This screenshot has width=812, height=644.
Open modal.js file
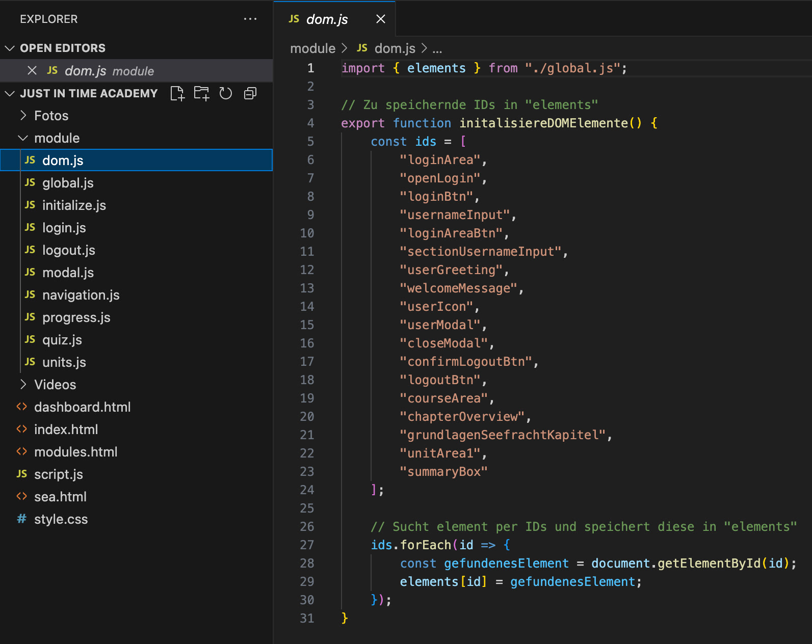(x=137, y=273)
